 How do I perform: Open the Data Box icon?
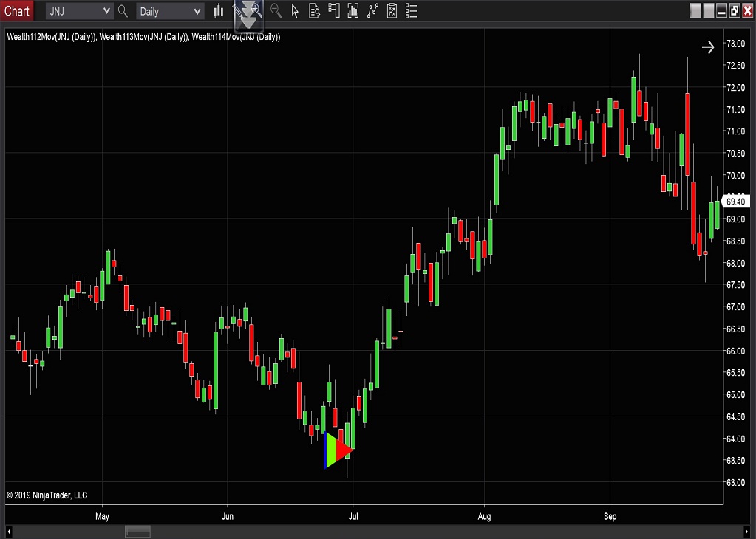coord(315,11)
